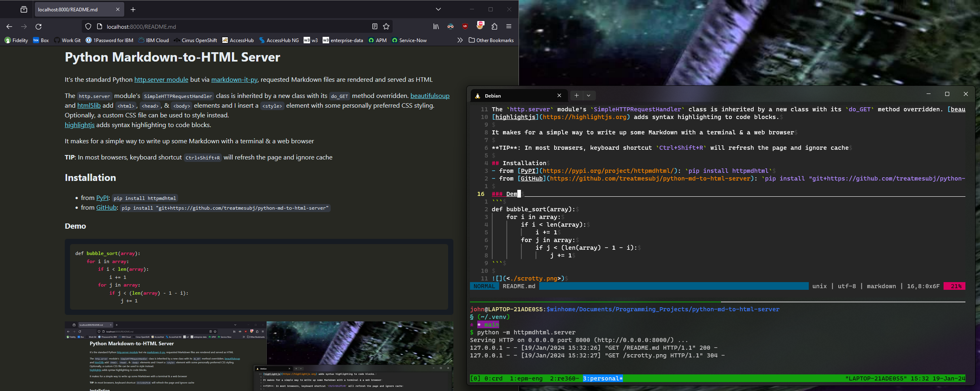
Task: Open the Extensions puzzle-piece menu
Action: click(x=494, y=27)
